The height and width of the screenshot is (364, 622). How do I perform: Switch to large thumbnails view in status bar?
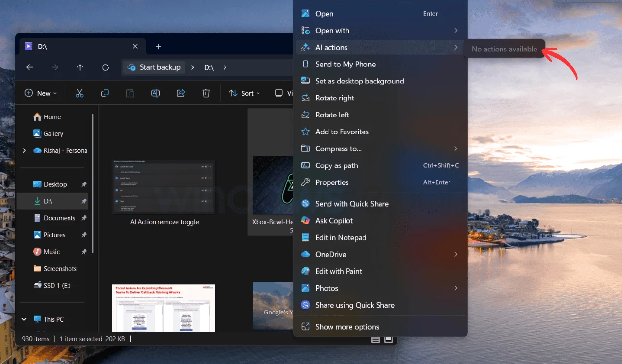(x=389, y=339)
